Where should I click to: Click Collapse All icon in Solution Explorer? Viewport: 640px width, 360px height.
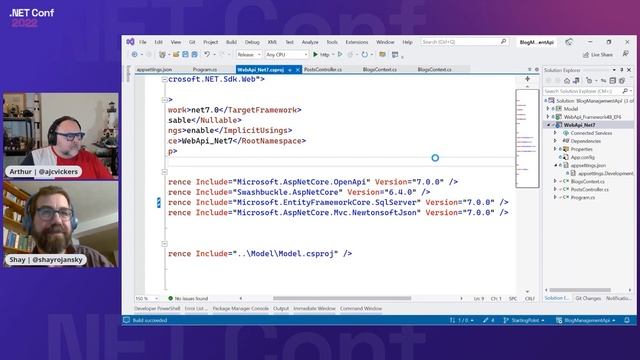[x=612, y=81]
